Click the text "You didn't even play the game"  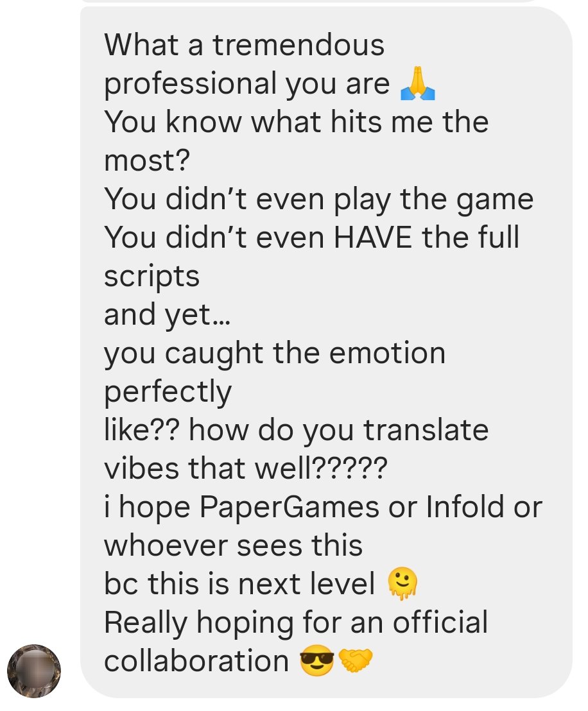coord(318,200)
